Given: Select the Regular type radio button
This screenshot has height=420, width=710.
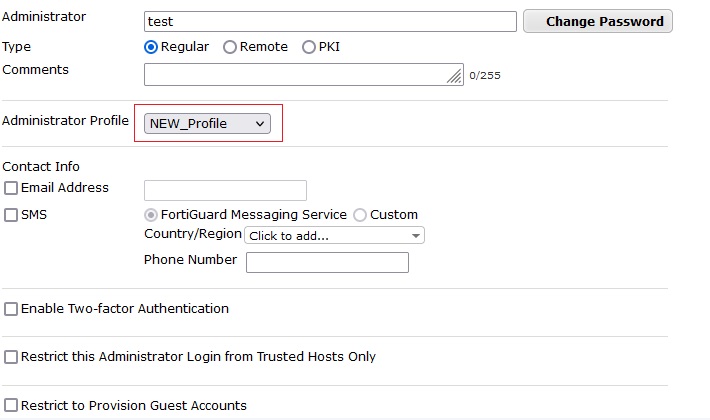Looking at the screenshot, I should point(151,47).
